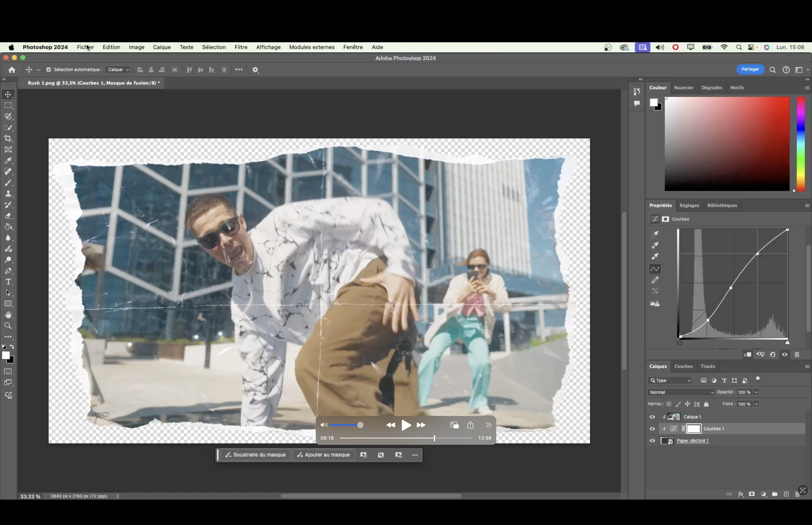Click the hue spectrum color strip
The height and width of the screenshot is (525, 812).
click(x=800, y=144)
